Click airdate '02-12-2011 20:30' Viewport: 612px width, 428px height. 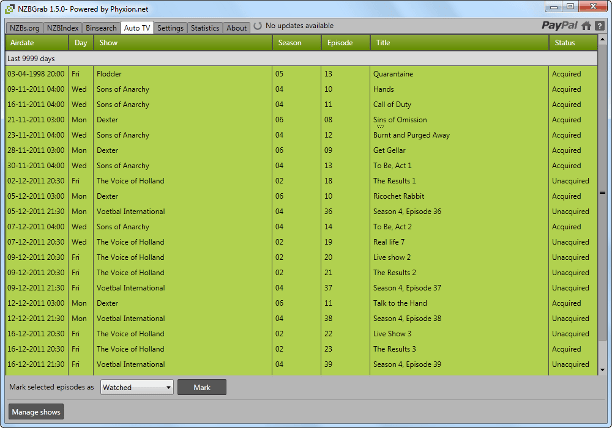click(x=36, y=181)
